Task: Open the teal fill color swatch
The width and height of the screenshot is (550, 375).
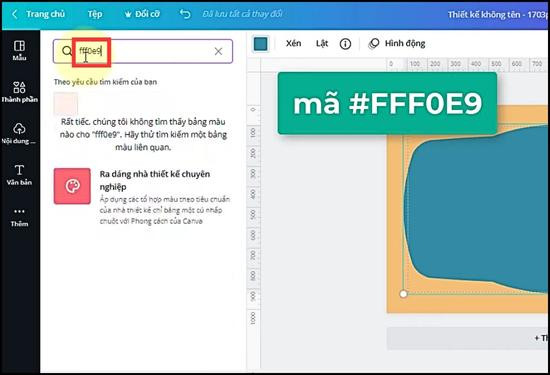Action: click(x=260, y=44)
